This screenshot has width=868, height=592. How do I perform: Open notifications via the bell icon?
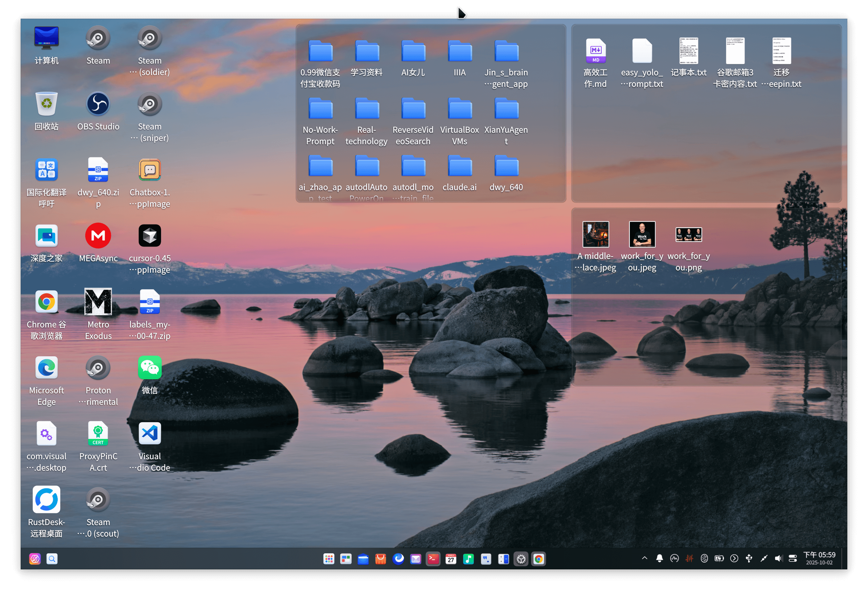pos(660,559)
